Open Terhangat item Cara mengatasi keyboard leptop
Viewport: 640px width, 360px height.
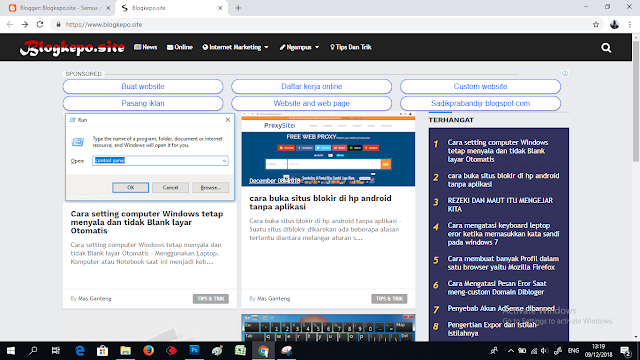(x=503, y=234)
